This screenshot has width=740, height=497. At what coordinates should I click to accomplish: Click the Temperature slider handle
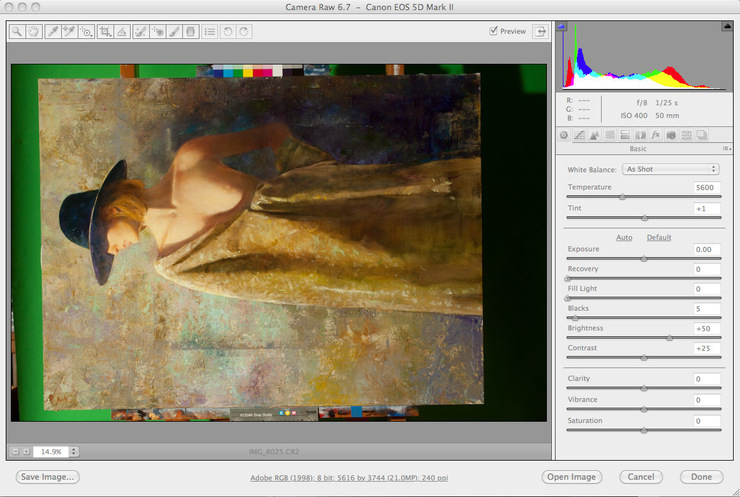pos(622,197)
